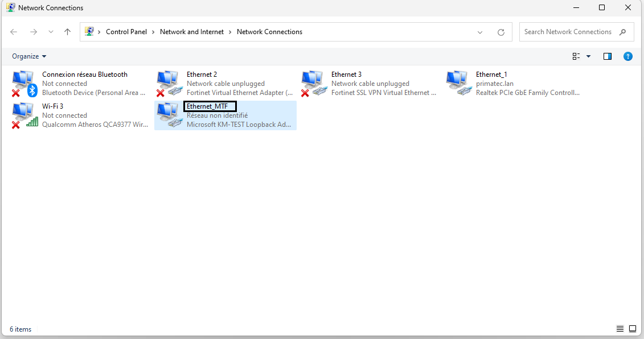Expand the change view options dropdown arrow
Image resolution: width=644 pixels, height=339 pixels.
(x=588, y=56)
